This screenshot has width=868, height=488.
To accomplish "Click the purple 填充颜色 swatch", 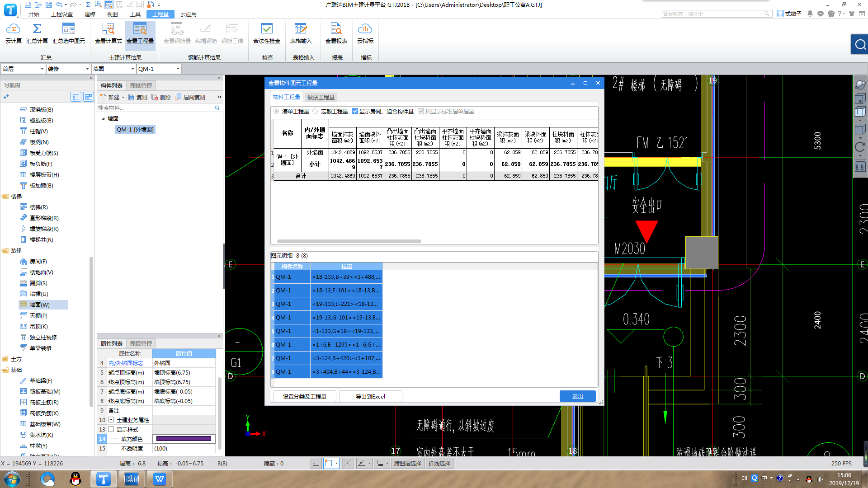I will [x=184, y=439].
